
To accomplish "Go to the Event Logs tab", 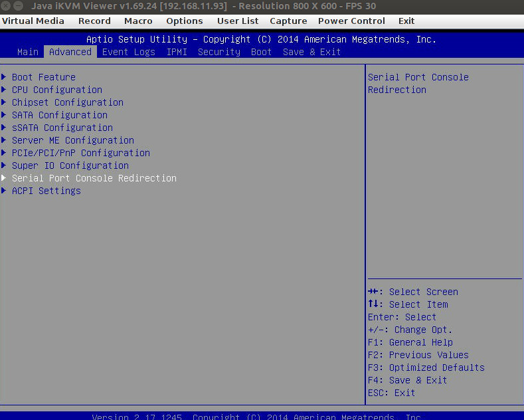I will tap(129, 52).
